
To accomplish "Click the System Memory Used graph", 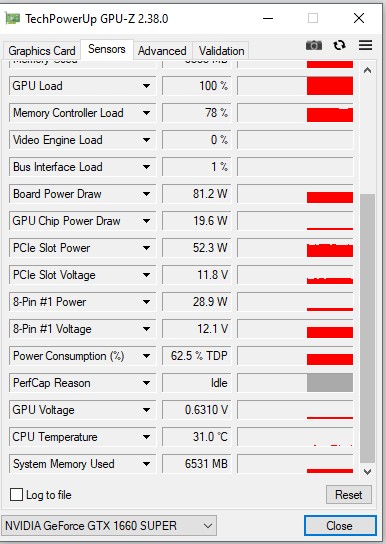I will tap(295, 464).
